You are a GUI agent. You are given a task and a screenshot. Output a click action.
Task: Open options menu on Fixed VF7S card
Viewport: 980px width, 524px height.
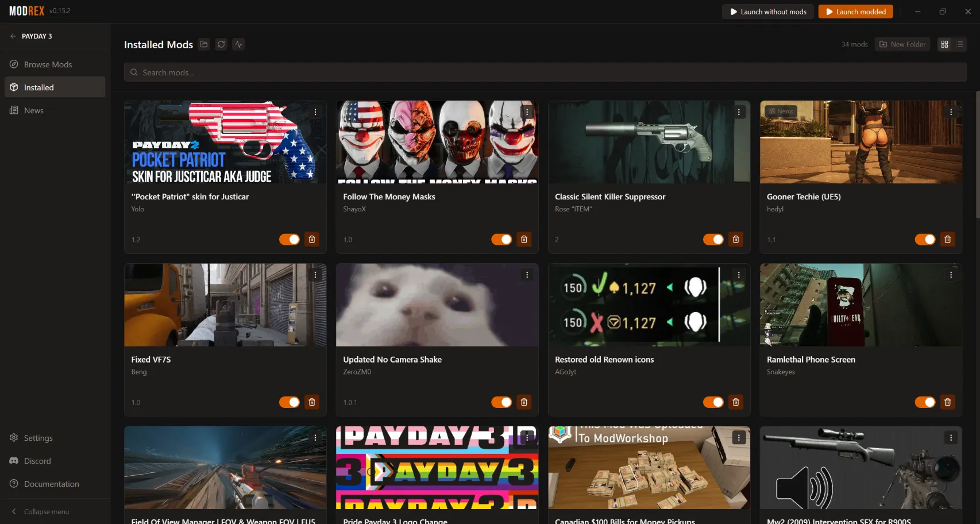315,275
